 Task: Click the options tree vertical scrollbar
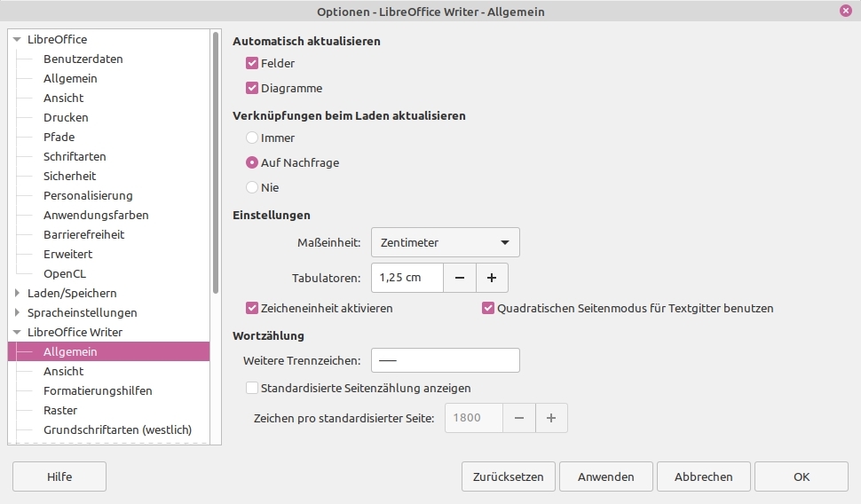[x=216, y=163]
